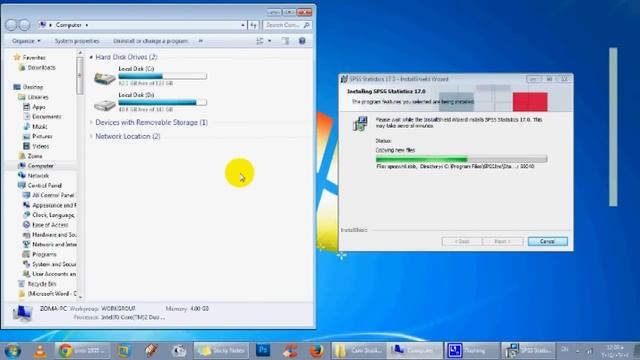640x360 pixels.
Task: Expand the Network Location group
Action: coord(91,136)
